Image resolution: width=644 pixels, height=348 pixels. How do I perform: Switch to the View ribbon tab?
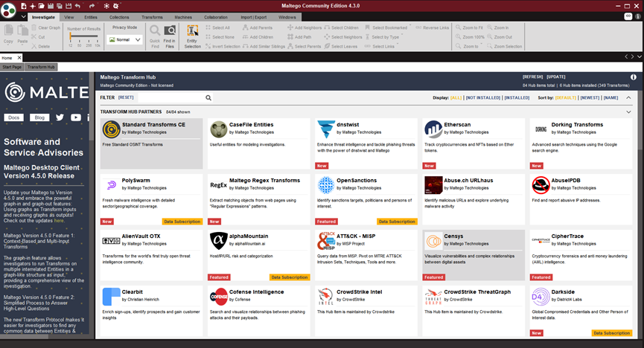point(69,17)
